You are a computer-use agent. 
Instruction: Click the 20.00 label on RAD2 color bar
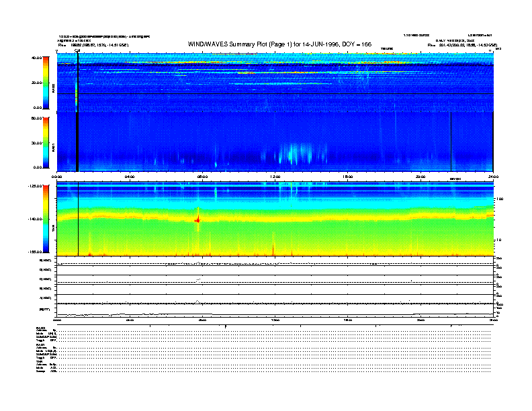[36, 83]
